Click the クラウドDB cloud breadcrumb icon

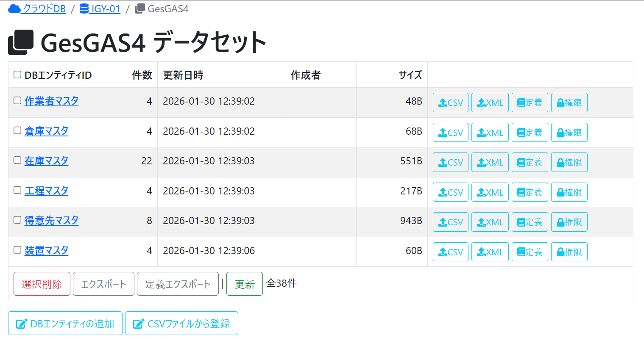pos(14,8)
